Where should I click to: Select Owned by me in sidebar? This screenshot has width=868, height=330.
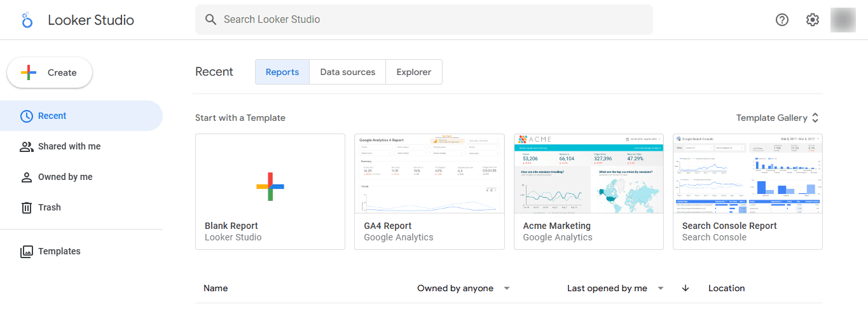[x=81, y=177]
